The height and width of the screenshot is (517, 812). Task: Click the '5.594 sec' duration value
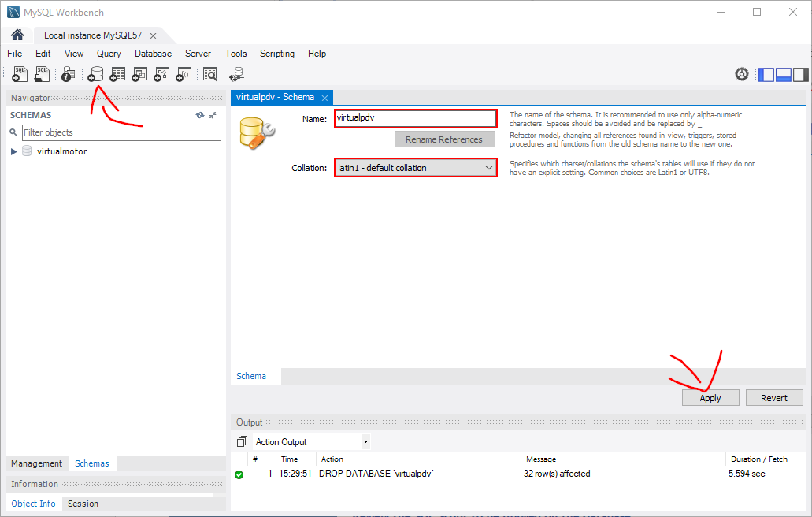coord(746,474)
